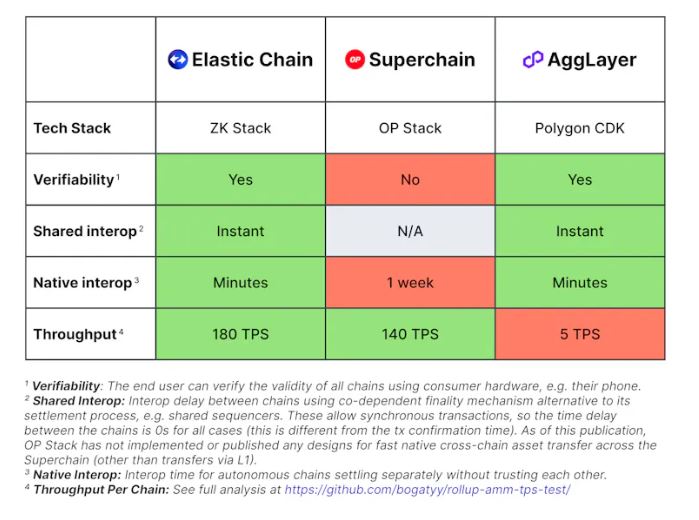The width and height of the screenshot is (699, 520).
Task: Click the gray "N/A" shared interop cell
Action: click(410, 231)
